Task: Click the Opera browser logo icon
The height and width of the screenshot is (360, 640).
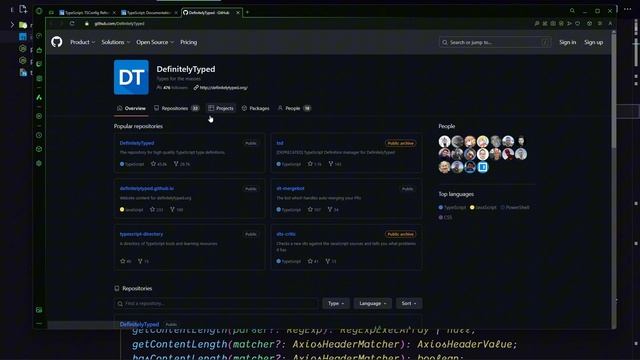Action: tap(39, 11)
